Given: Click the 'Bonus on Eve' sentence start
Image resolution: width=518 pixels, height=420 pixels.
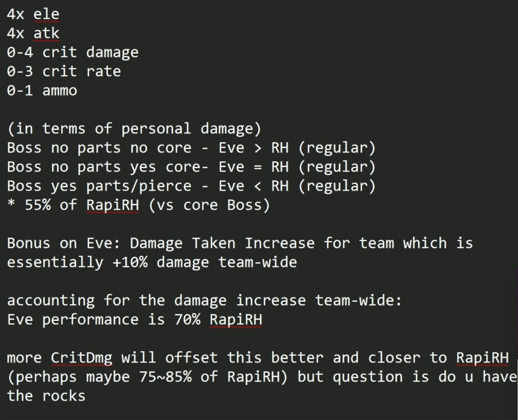Looking at the screenshot, I should [64, 243].
